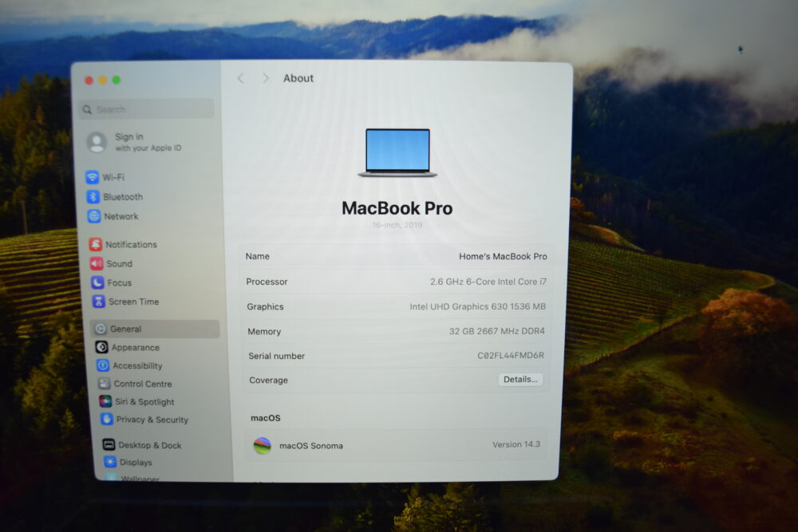
Task: Click the name value Home's MacBook Pro
Action: click(503, 256)
